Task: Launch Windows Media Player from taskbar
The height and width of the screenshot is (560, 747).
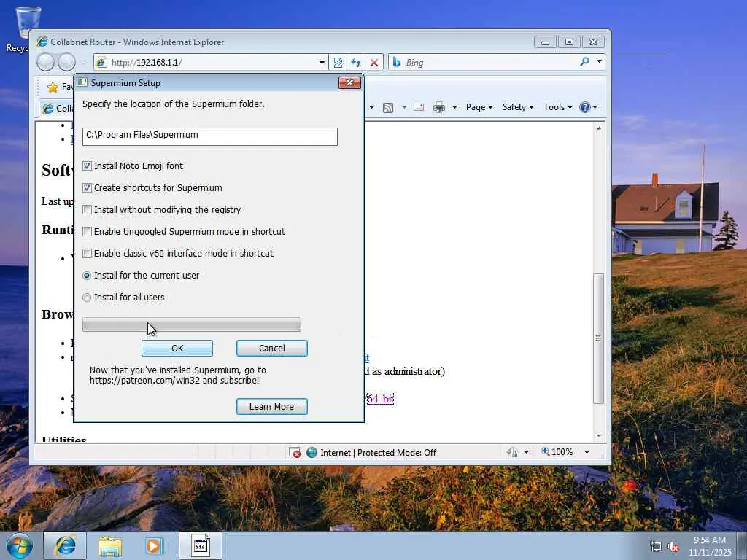Action: [x=155, y=545]
